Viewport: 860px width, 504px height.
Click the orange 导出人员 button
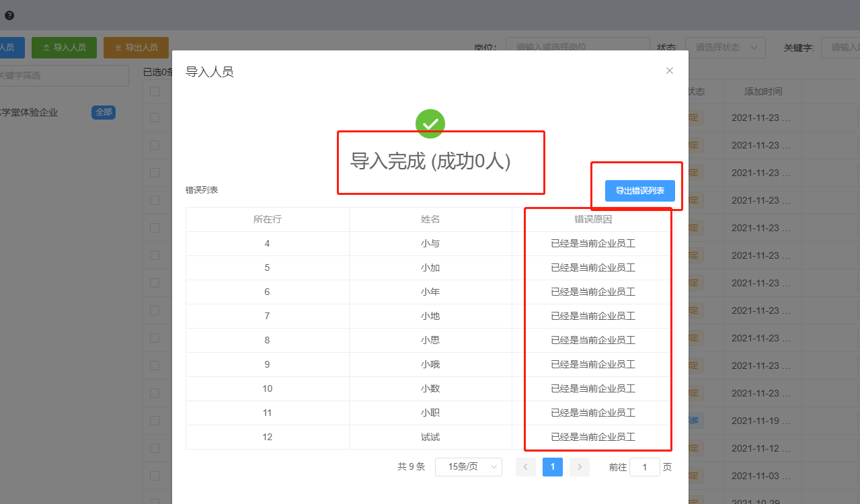coord(136,48)
